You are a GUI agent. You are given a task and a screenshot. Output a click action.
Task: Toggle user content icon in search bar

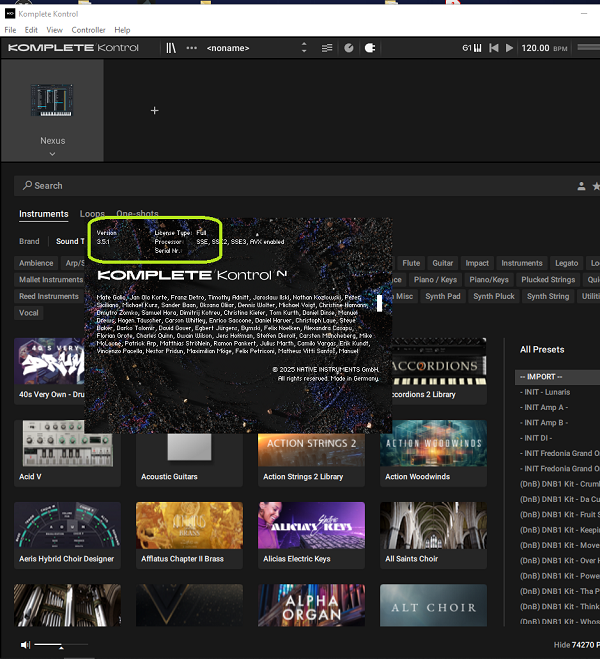click(581, 186)
